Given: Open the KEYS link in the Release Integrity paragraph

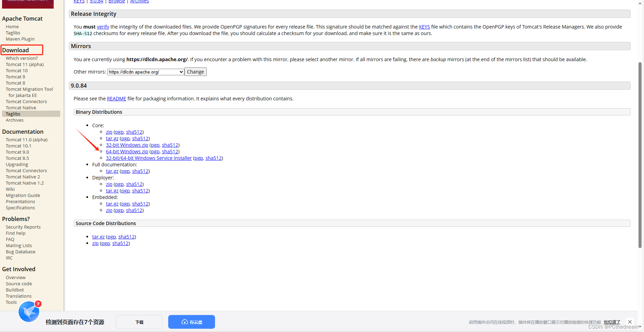Looking at the screenshot, I should 425,27.
